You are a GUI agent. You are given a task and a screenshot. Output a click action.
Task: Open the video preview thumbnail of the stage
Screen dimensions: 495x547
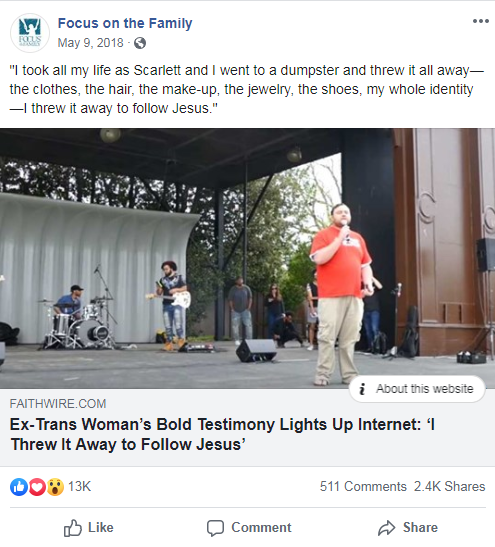tap(247, 258)
